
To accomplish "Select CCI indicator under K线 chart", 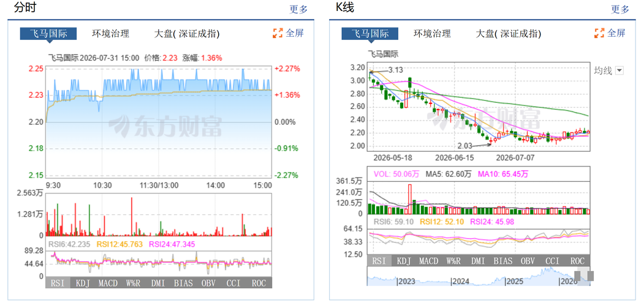I will 553,261.
